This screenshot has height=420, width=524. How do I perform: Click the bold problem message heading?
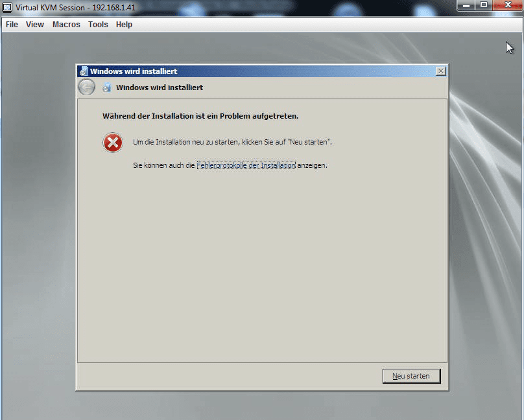point(200,116)
